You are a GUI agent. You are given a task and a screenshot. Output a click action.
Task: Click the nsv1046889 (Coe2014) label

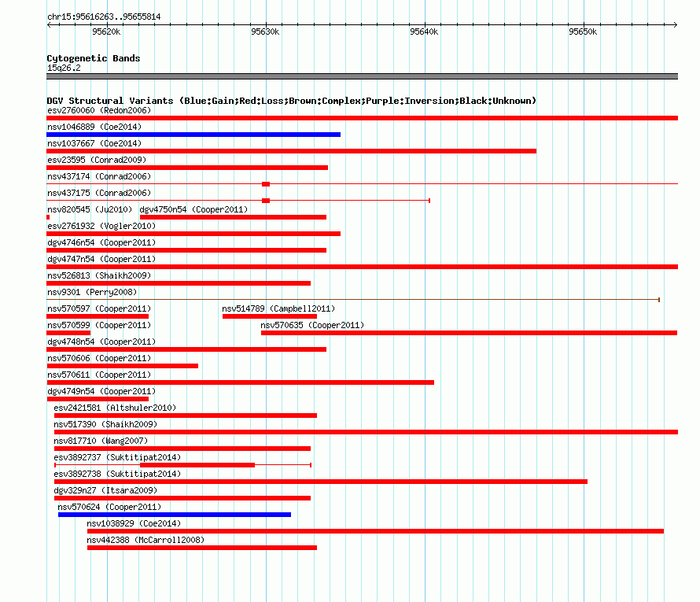coord(94,127)
